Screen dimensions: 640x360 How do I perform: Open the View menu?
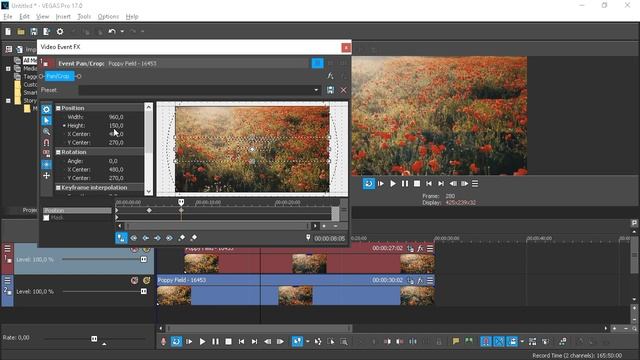[42, 16]
